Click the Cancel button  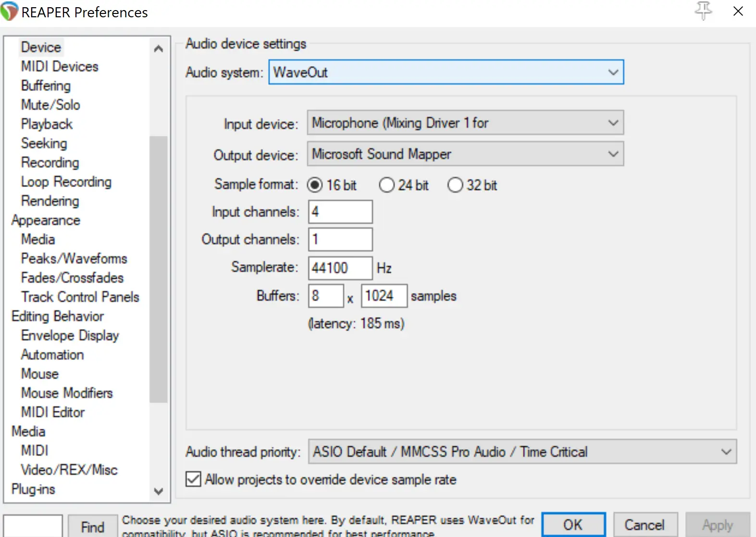coord(644,525)
